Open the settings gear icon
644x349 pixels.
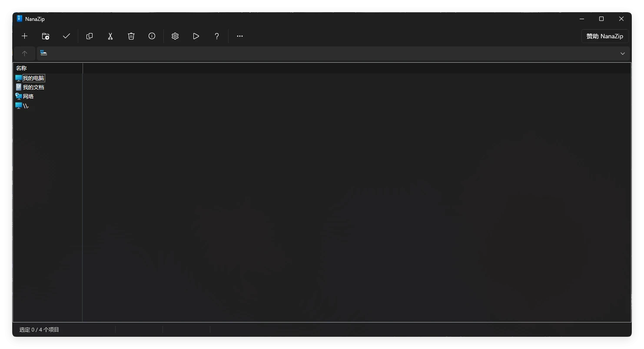click(x=175, y=36)
